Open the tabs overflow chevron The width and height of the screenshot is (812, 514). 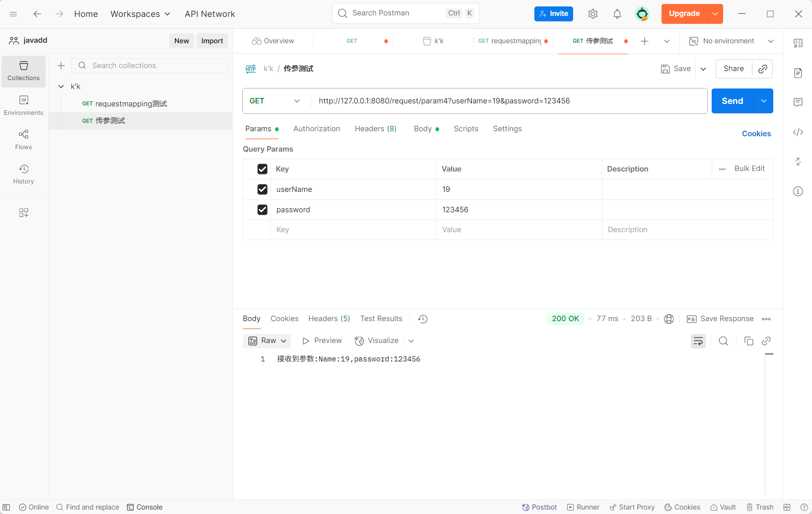(667, 41)
